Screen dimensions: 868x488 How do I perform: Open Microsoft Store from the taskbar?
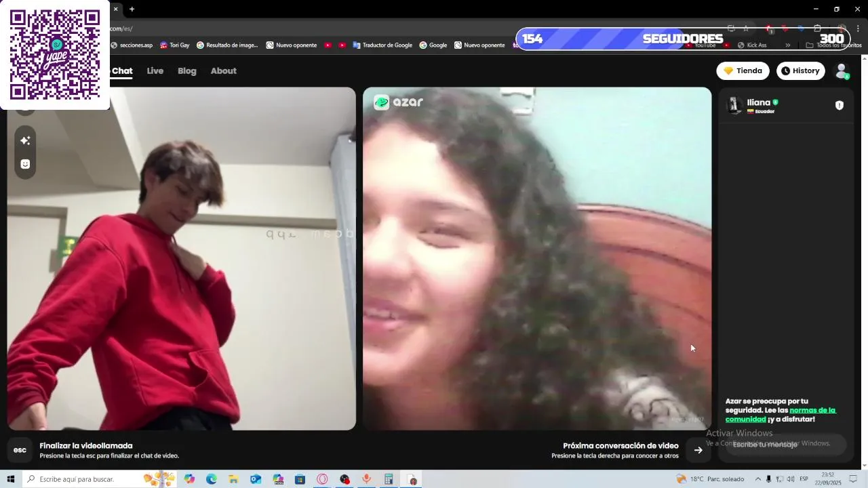click(x=300, y=479)
